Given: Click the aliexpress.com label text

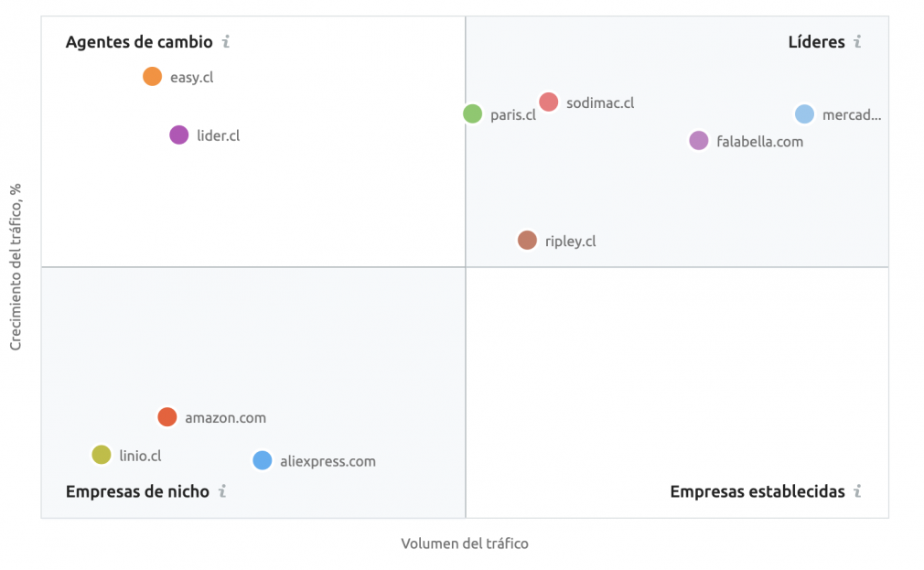Looking at the screenshot, I should tap(328, 461).
